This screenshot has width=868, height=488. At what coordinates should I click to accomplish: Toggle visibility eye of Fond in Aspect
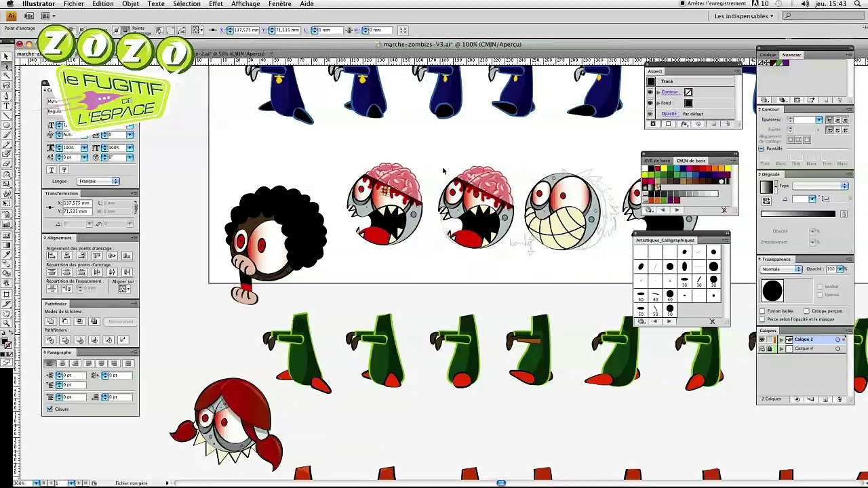pos(650,103)
